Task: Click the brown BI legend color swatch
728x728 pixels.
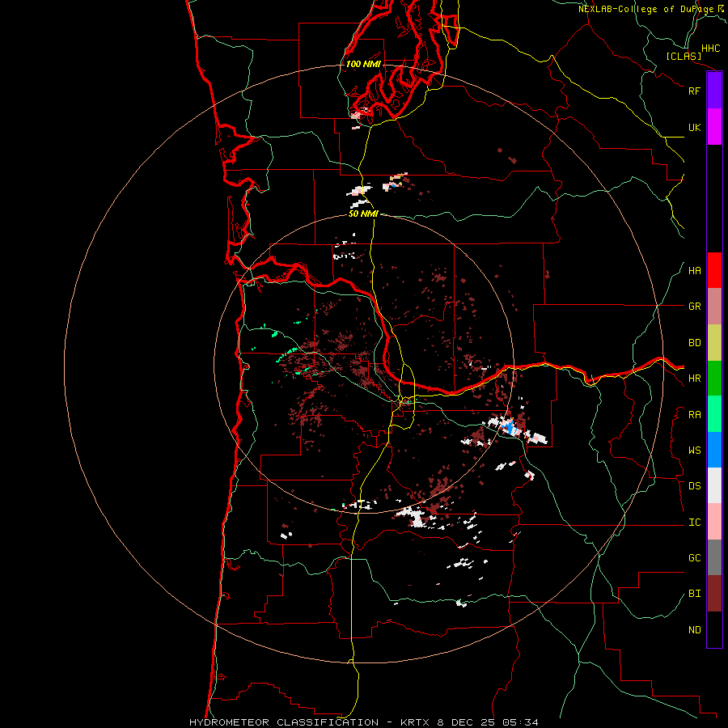Action: click(714, 594)
